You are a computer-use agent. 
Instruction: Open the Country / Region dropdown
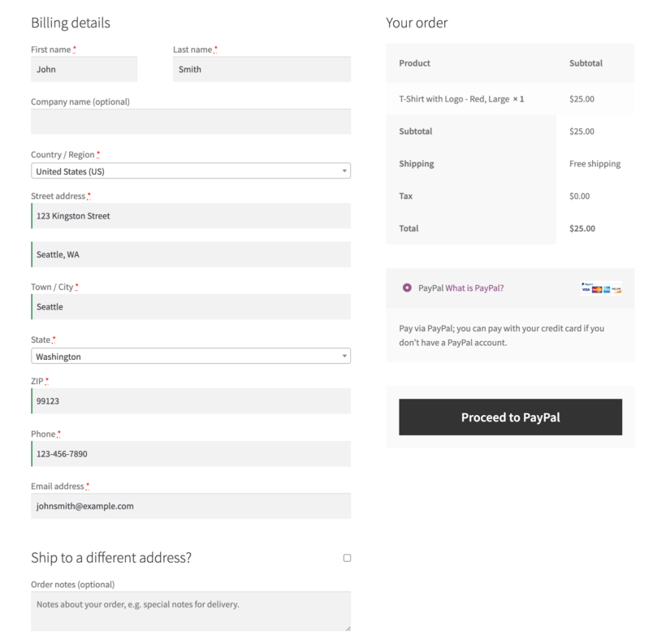[x=190, y=171]
